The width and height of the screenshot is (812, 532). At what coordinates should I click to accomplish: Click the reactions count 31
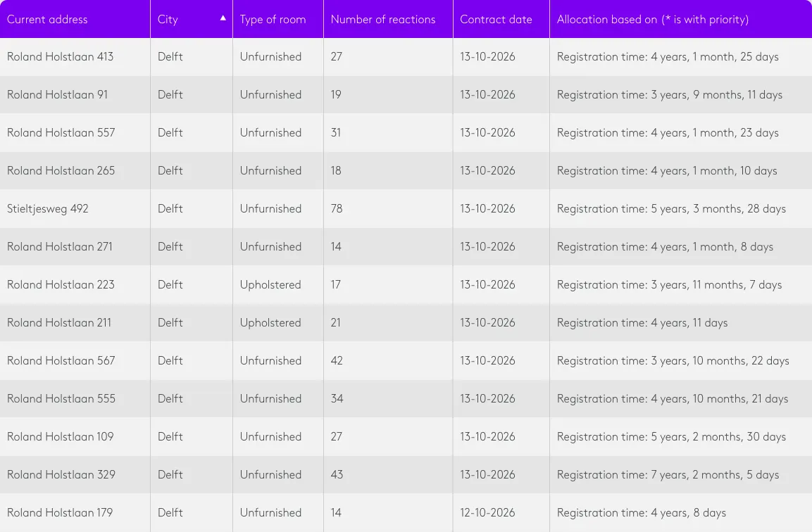335,132
